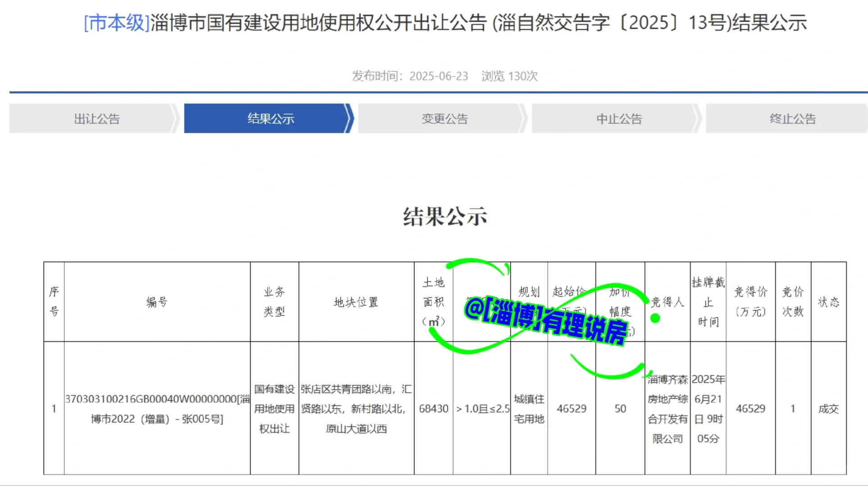Click the 状态 column header
The height and width of the screenshot is (486, 868).
[x=828, y=301]
